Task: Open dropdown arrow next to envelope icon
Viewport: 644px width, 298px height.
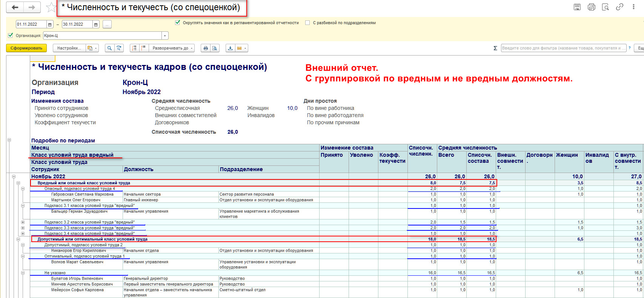Action: pyautogui.click(x=246, y=48)
